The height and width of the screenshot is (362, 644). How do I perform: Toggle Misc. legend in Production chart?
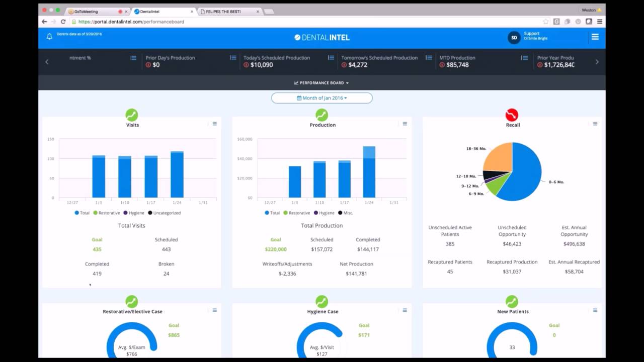(346, 213)
